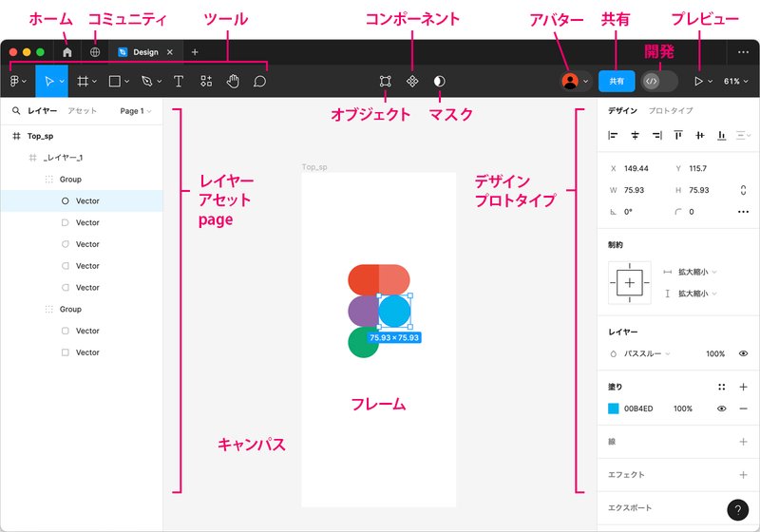Open shape tools dropdown chevron
Viewport: 760px width, 532px height.
point(127,82)
